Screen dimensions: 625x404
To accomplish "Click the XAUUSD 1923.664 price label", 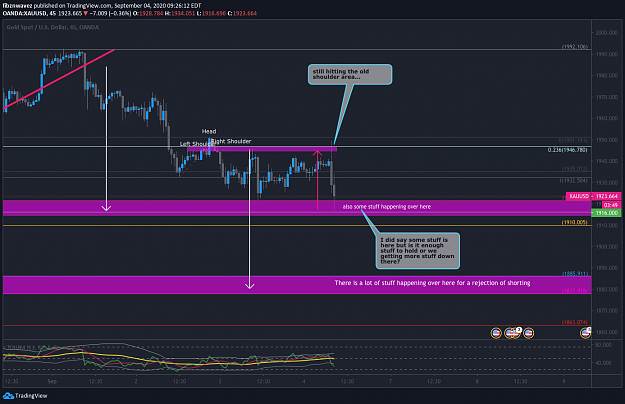I will click(x=594, y=196).
